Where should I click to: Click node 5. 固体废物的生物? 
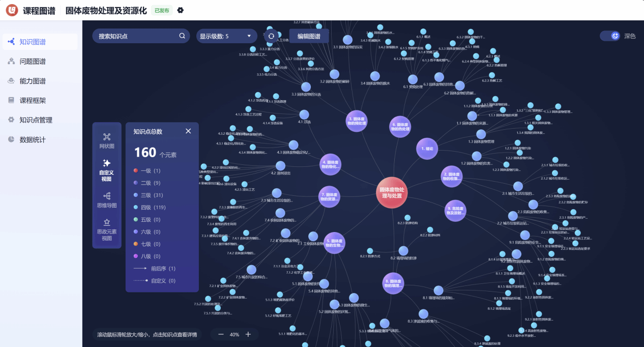click(335, 243)
